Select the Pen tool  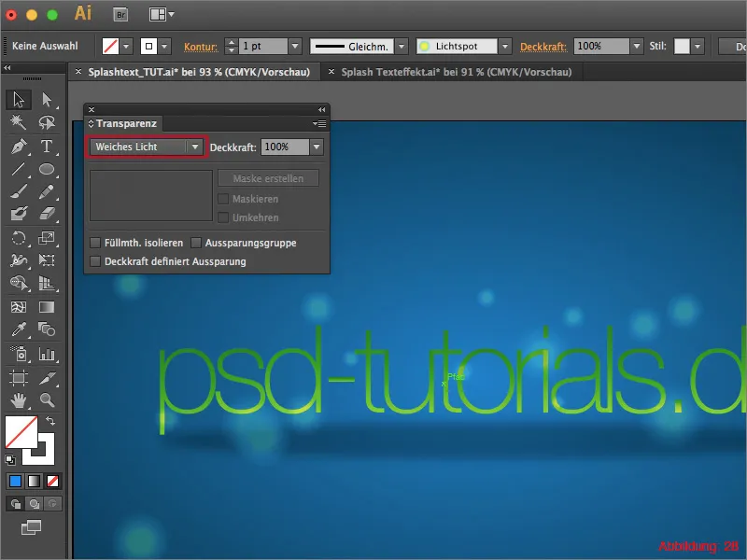pos(19,147)
